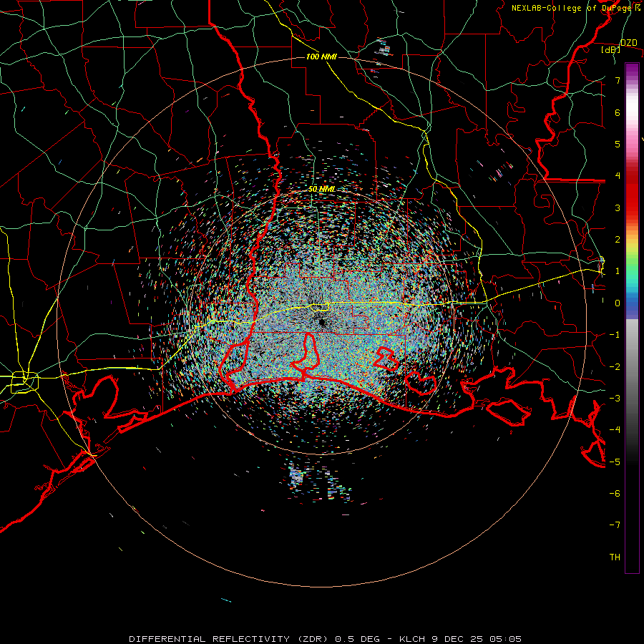Click the 2 value on the dB scale
The image size is (644, 644).
click(x=618, y=240)
